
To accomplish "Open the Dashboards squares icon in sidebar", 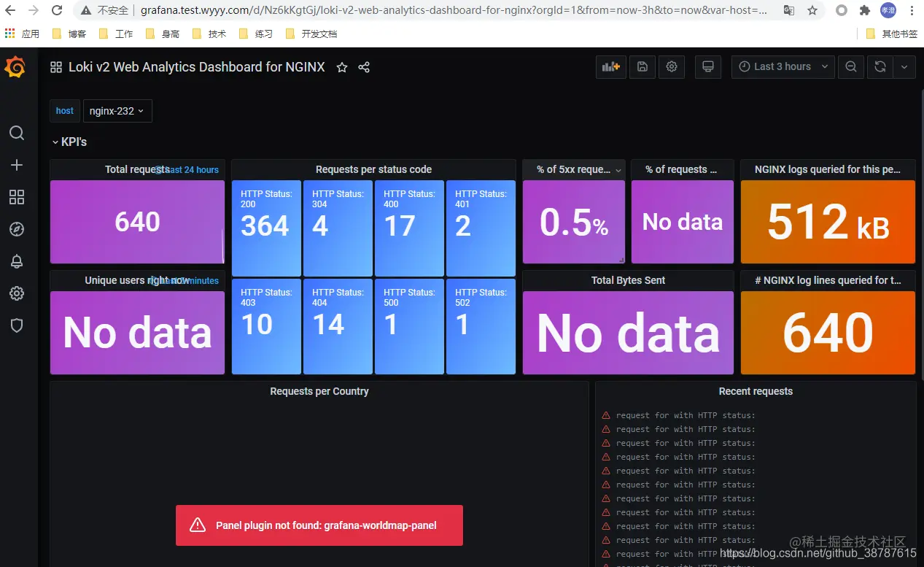I will pos(17,197).
